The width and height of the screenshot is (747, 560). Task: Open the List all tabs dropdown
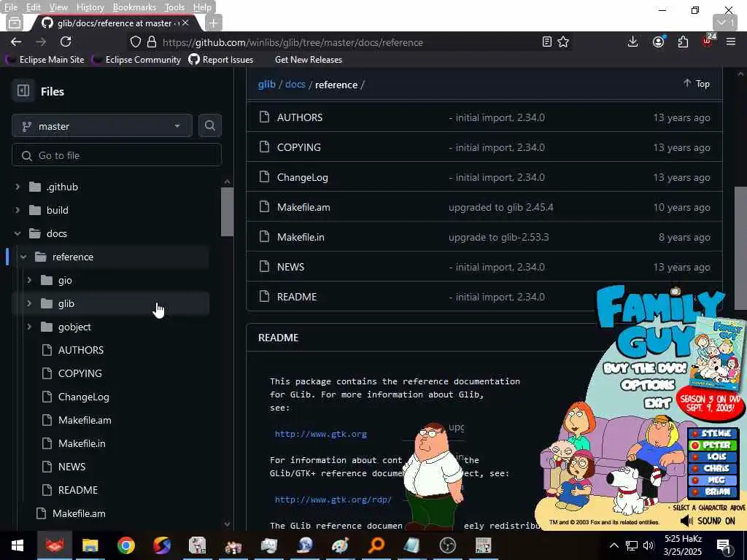click(x=725, y=23)
